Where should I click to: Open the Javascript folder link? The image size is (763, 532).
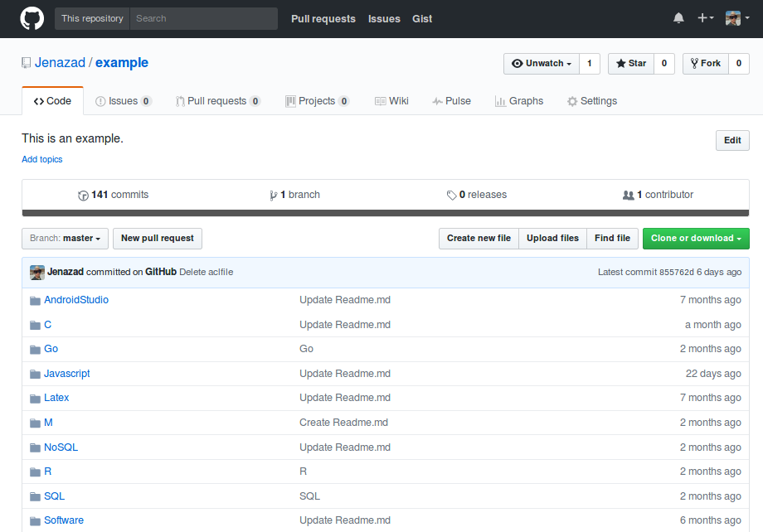[x=67, y=374]
